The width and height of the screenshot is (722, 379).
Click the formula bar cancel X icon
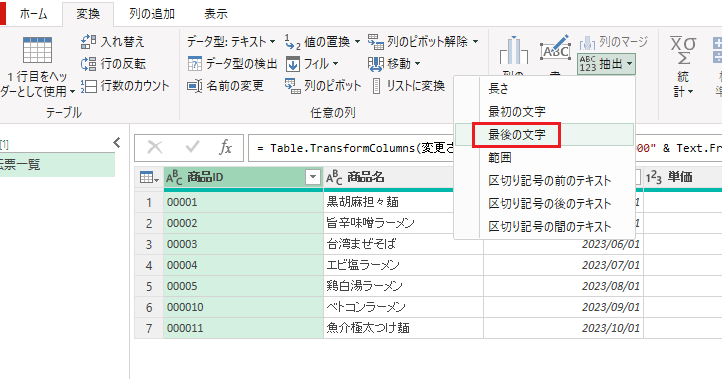[x=155, y=147]
